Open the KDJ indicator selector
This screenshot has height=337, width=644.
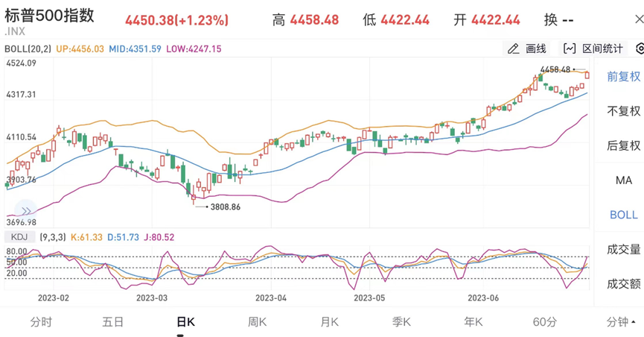(19, 237)
